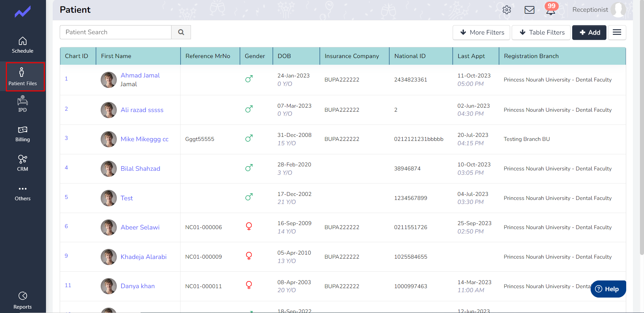The image size is (644, 313).
Task: Add a new patient
Action: click(x=589, y=33)
